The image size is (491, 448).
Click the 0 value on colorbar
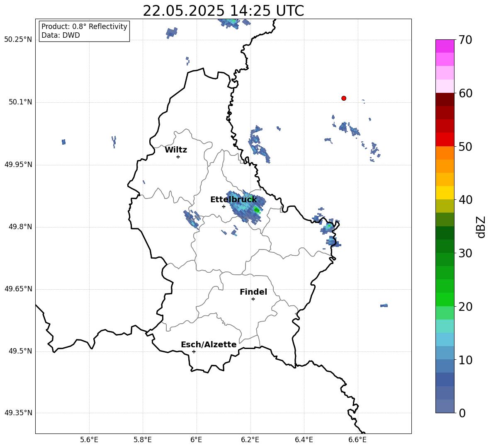462,413
